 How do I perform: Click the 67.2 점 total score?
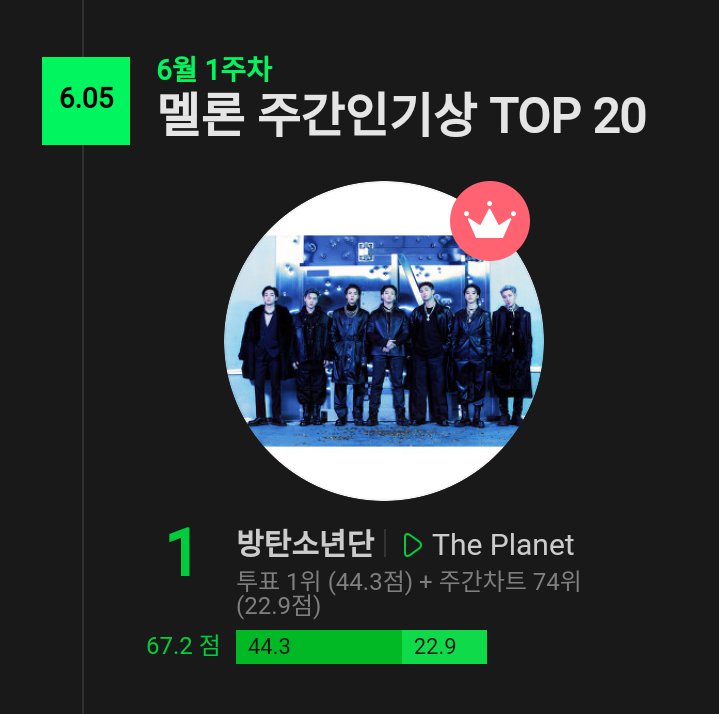click(183, 646)
